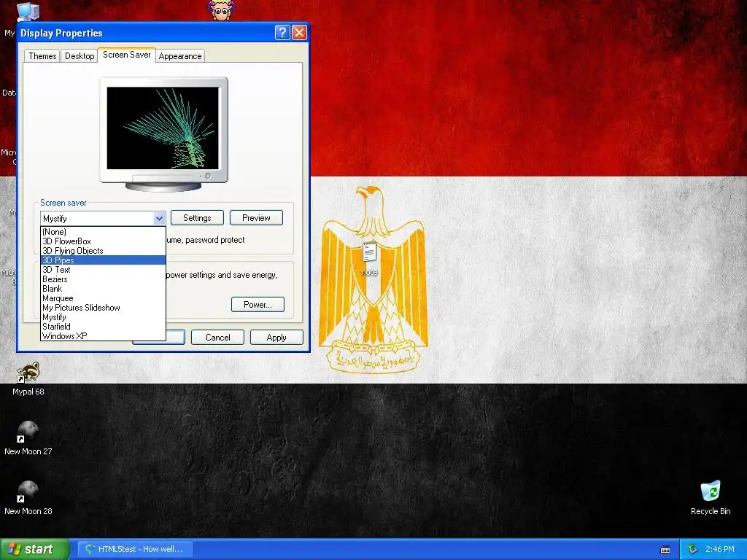Click the network tray icon beside clock

(x=693, y=550)
